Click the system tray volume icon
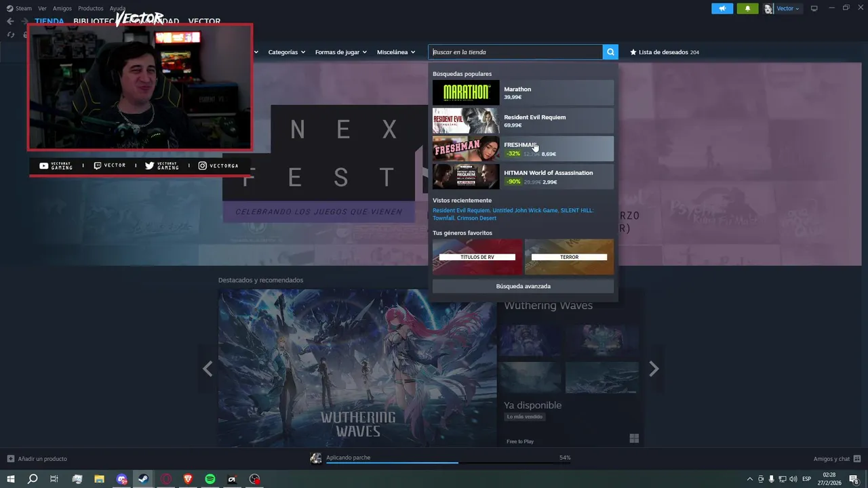868x488 pixels. tap(793, 479)
